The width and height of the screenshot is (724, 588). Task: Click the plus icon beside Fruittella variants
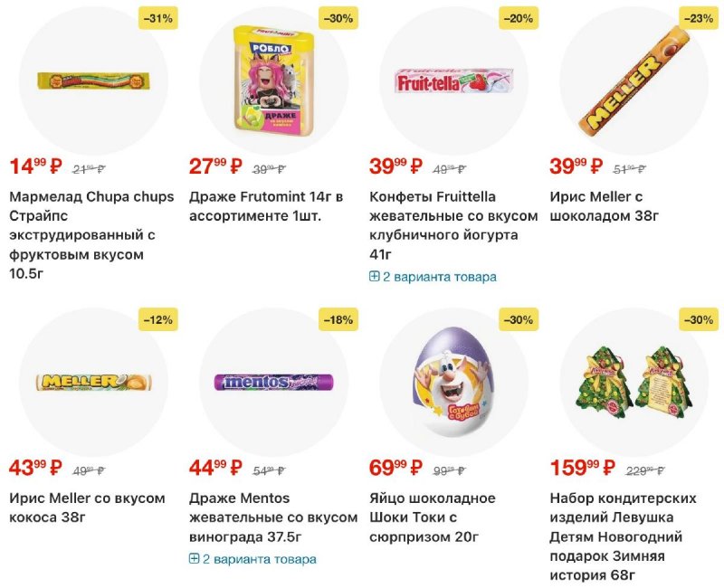pyautogui.click(x=375, y=277)
